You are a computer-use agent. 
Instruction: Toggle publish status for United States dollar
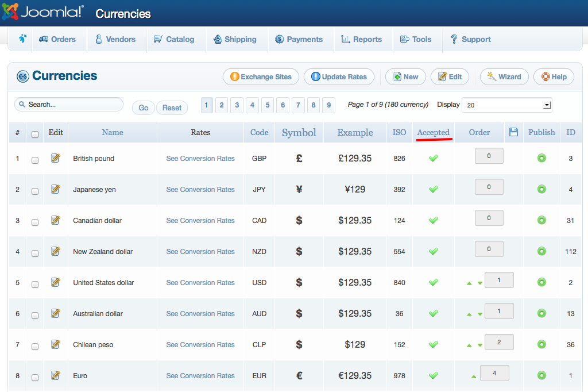pos(541,282)
